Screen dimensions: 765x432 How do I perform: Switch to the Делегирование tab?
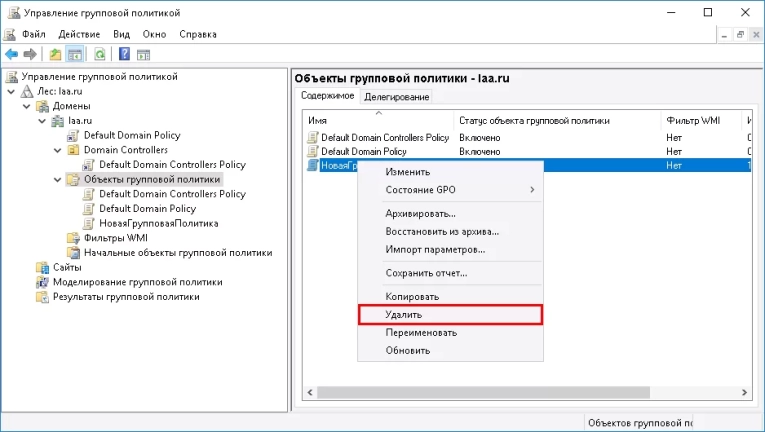(397, 97)
